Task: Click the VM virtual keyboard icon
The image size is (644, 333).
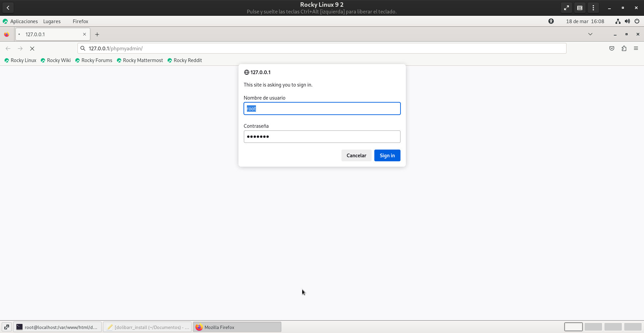Action: [x=580, y=8]
